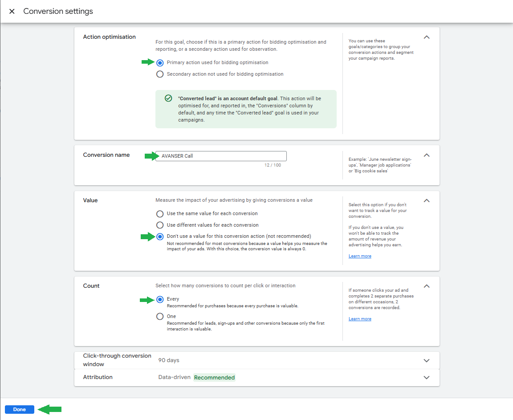513x420 pixels.
Task: Click the 12 / 100 character counter
Action: (x=273, y=165)
